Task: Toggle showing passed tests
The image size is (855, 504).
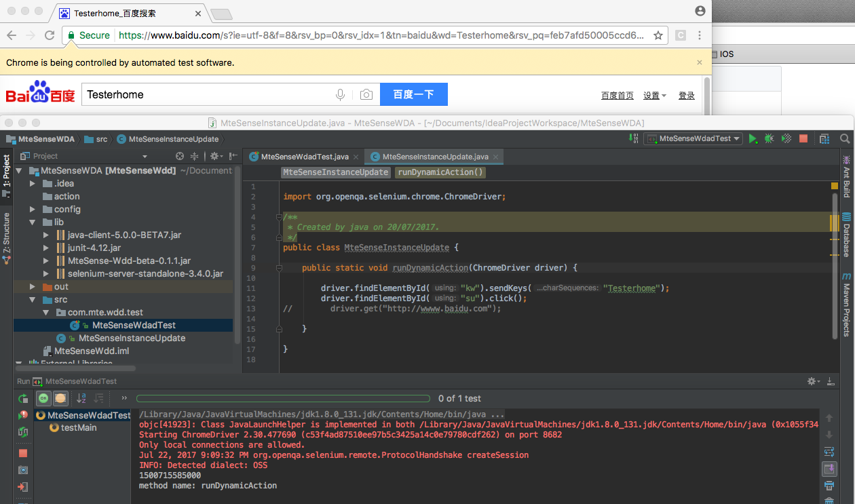Action: tap(43, 399)
